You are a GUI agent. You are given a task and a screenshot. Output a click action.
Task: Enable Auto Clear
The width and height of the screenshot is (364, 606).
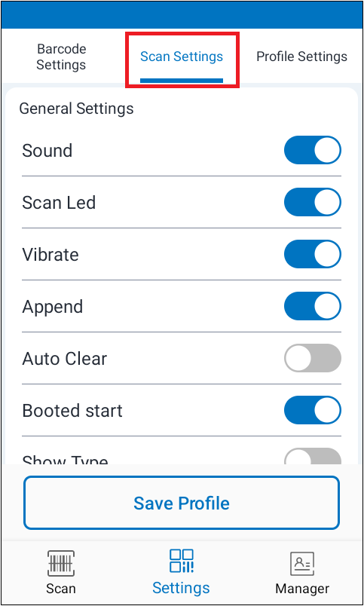[313, 358]
